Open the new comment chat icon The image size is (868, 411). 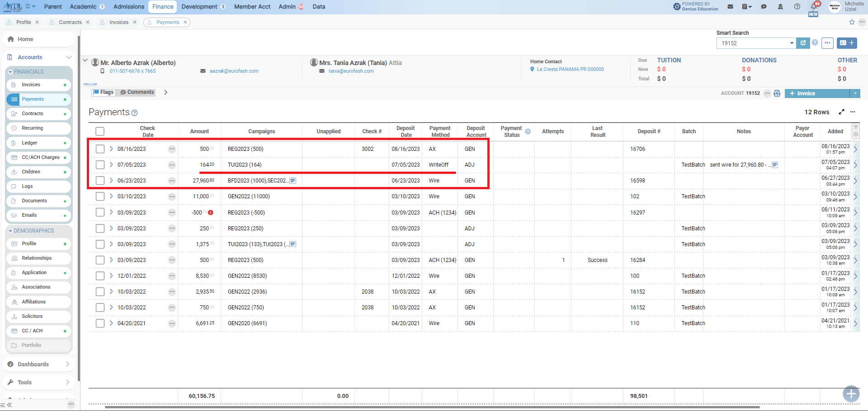coord(764,7)
